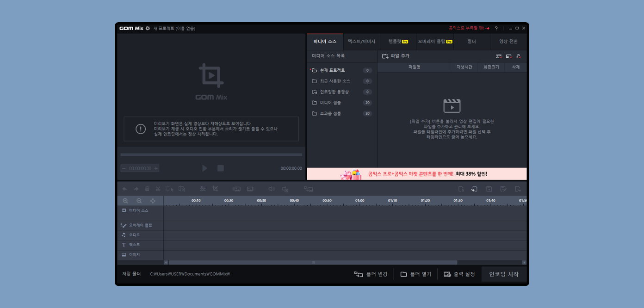Click 폴더 열기 button

tap(415, 274)
